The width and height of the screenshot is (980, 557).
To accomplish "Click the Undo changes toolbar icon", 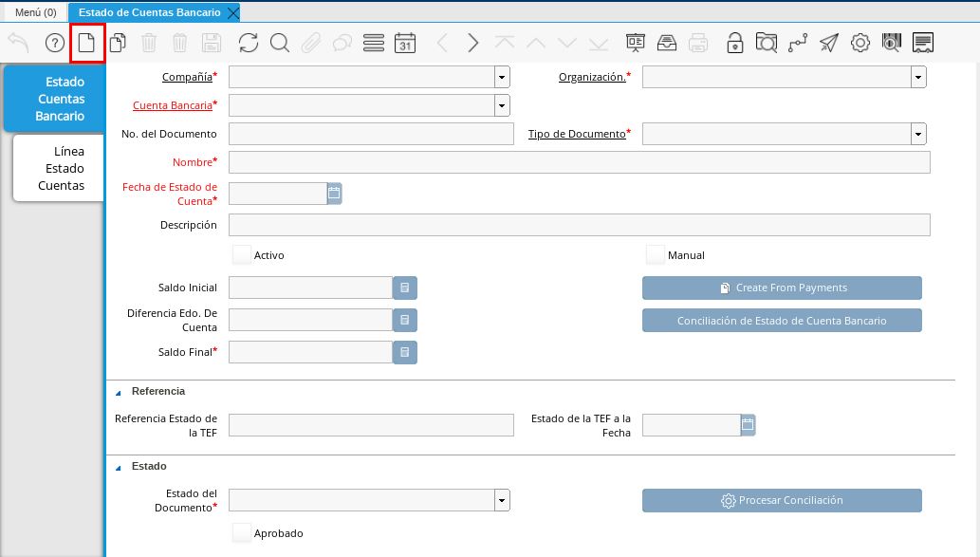I will (x=19, y=43).
